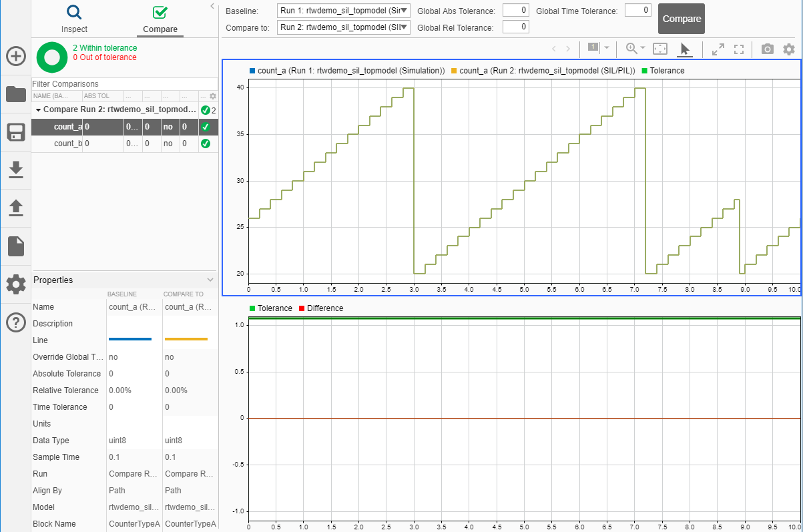Click the Global Rel Tolerance field

516,27
